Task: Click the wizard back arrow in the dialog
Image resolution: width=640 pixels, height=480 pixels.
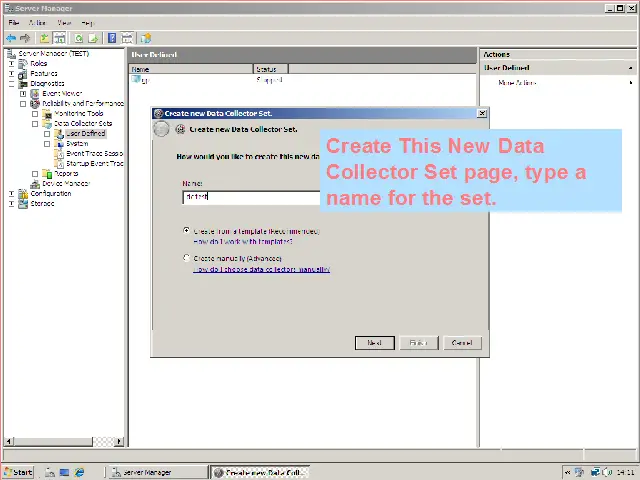Action: (x=162, y=129)
